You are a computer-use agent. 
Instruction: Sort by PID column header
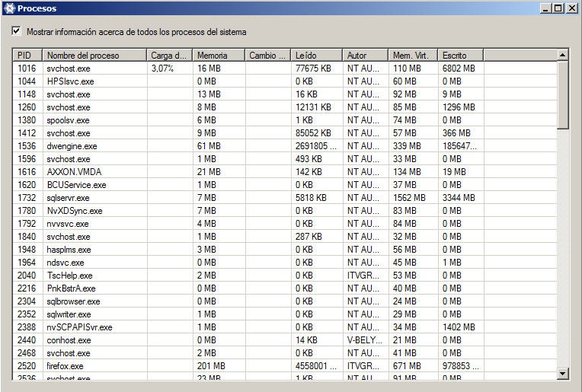[28, 56]
